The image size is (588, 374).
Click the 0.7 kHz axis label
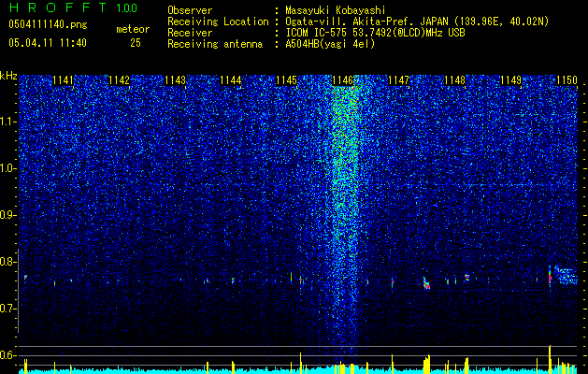[x=7, y=309]
